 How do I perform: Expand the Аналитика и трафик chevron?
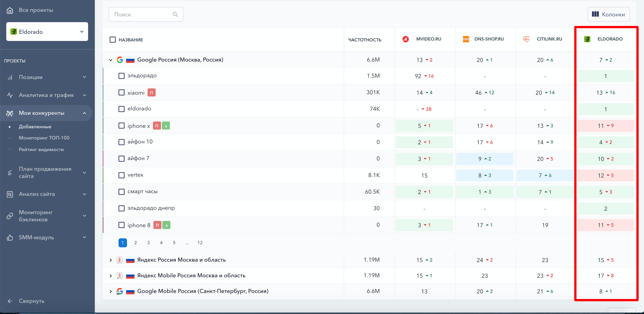coord(84,95)
